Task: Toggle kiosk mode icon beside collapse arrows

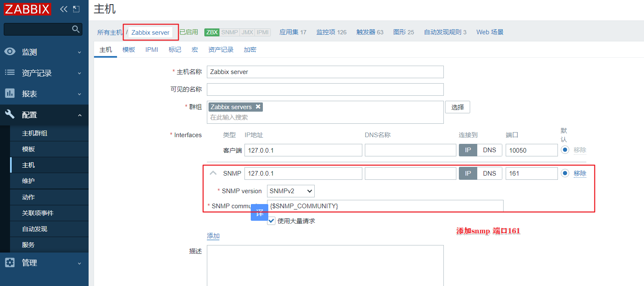Action: pyautogui.click(x=76, y=9)
